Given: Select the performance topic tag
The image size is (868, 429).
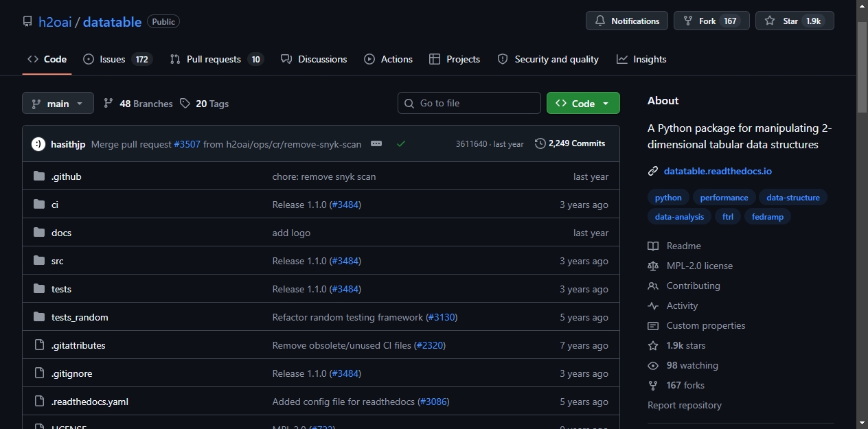Looking at the screenshot, I should coord(724,198).
